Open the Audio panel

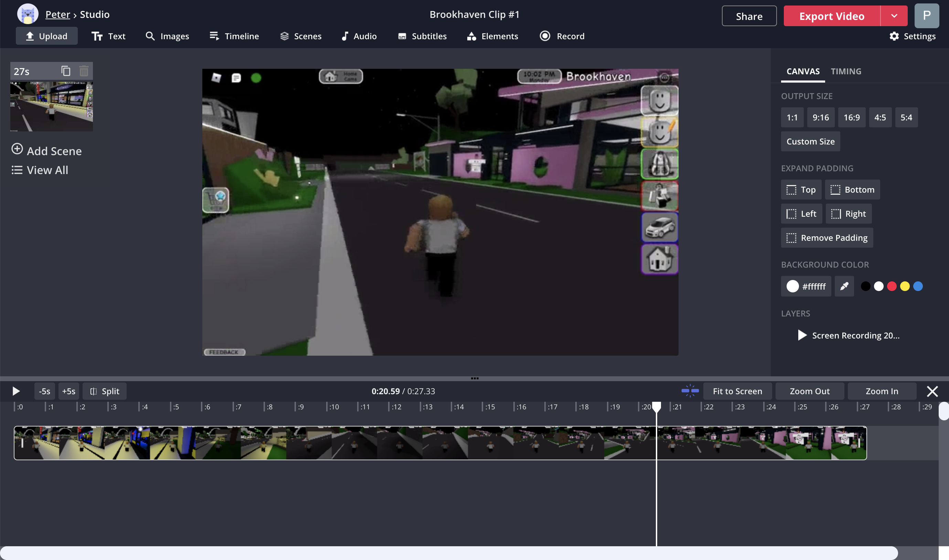coord(359,36)
